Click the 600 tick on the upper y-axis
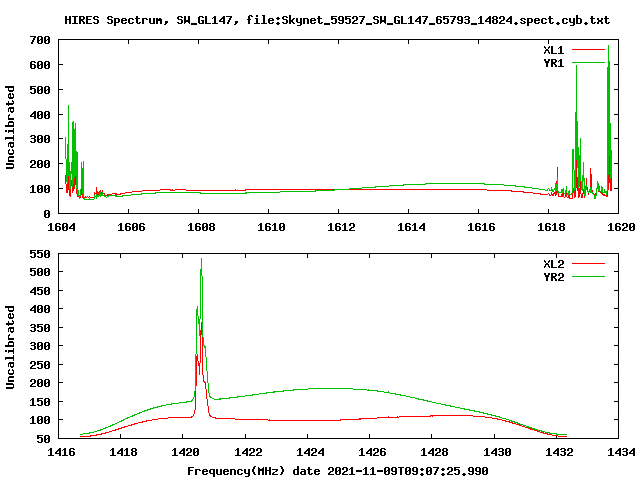This screenshot has width=640, height=480. [x=40, y=65]
